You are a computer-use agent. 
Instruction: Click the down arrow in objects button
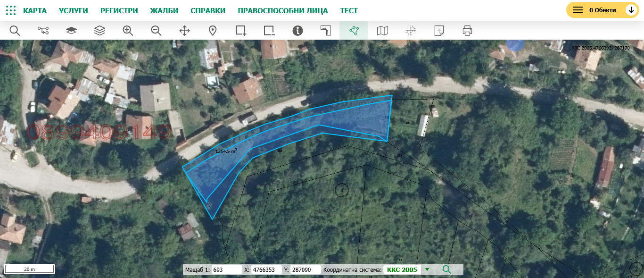631,10
